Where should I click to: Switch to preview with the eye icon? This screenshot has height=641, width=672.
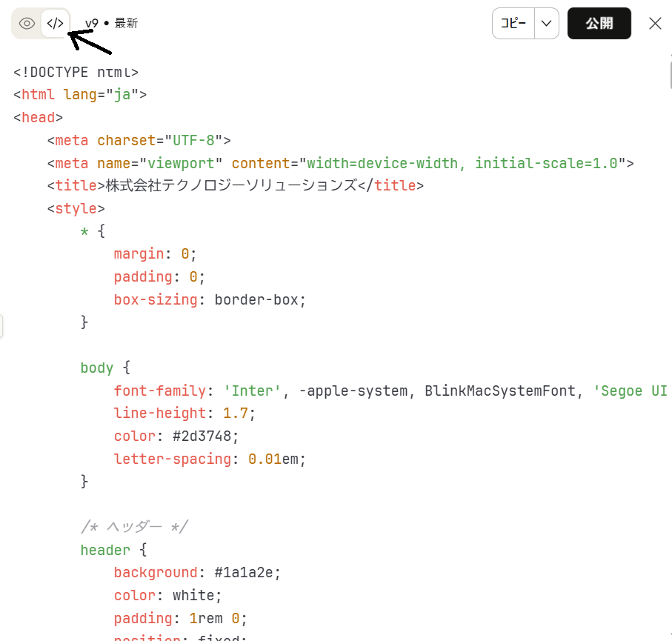click(x=27, y=24)
